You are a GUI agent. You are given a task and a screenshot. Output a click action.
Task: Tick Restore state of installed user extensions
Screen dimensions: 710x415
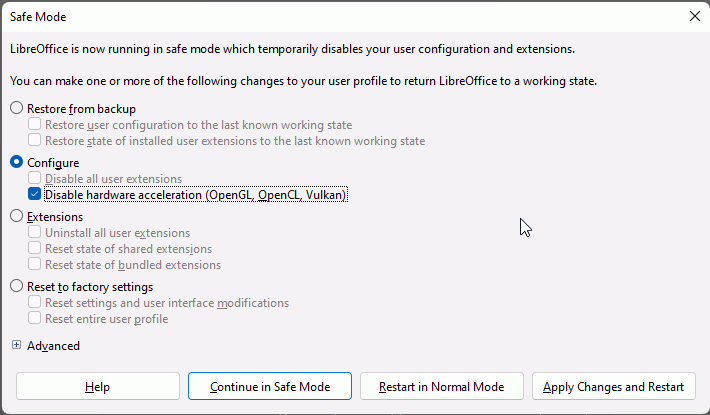(35, 141)
